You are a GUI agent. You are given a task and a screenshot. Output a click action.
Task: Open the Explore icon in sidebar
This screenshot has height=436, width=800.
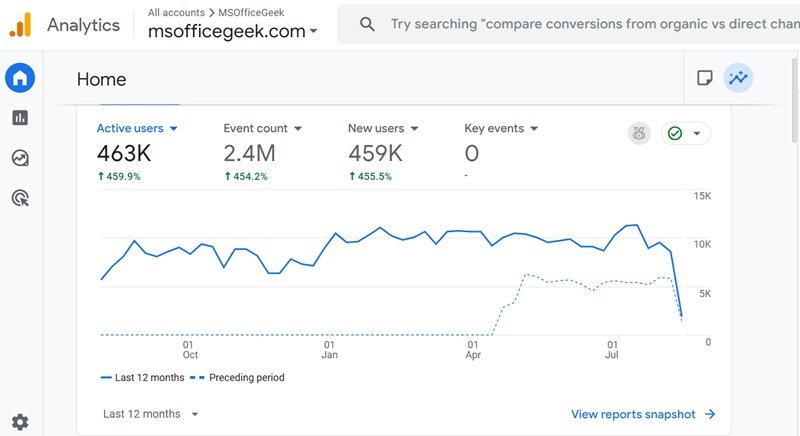pos(20,158)
